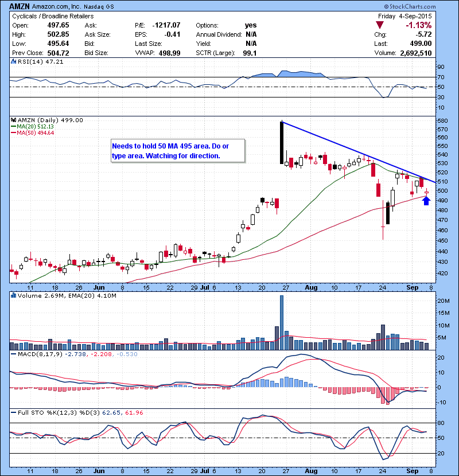Click the MACD signal value -2.208
The image size is (459, 476).
click(101, 354)
